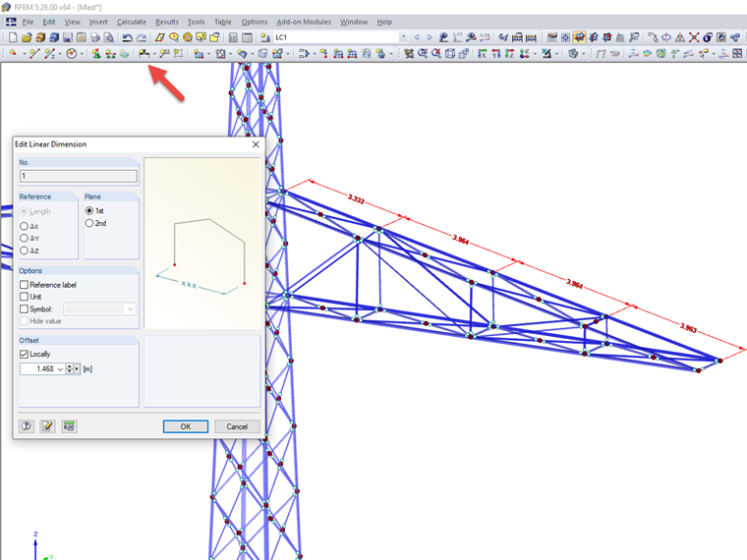This screenshot has height=560, width=747.
Task: Open the Help menu
Action: tap(384, 22)
